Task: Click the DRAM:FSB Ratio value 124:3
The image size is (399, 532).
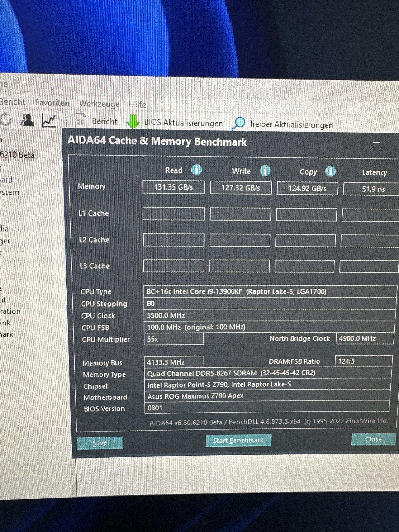Action: [364, 361]
